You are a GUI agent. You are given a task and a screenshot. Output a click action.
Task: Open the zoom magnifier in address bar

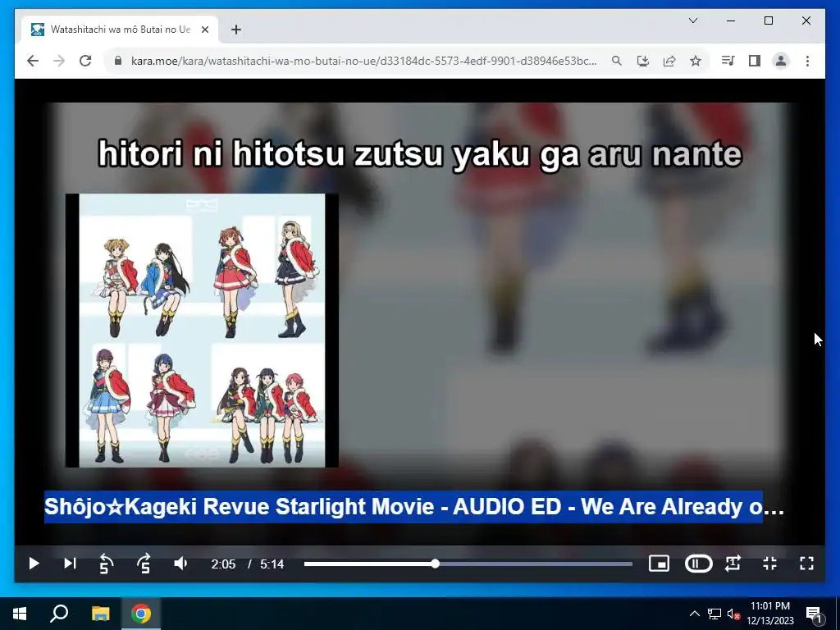coord(617,61)
